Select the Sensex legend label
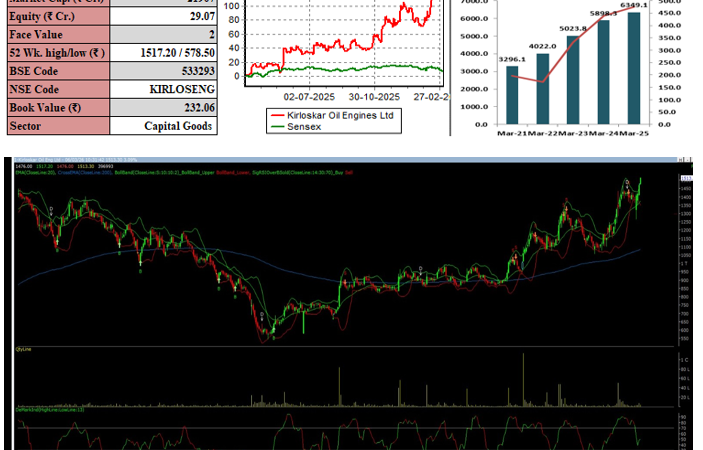 305,127
